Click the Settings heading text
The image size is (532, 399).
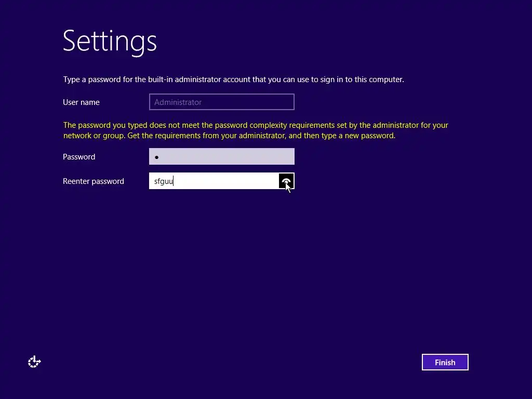point(110,42)
